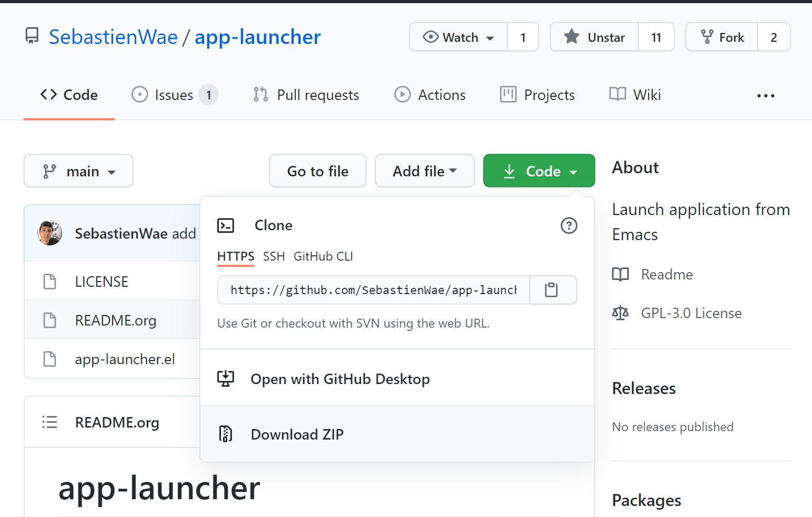Copy the clone URL with clipboard icon

(x=551, y=290)
